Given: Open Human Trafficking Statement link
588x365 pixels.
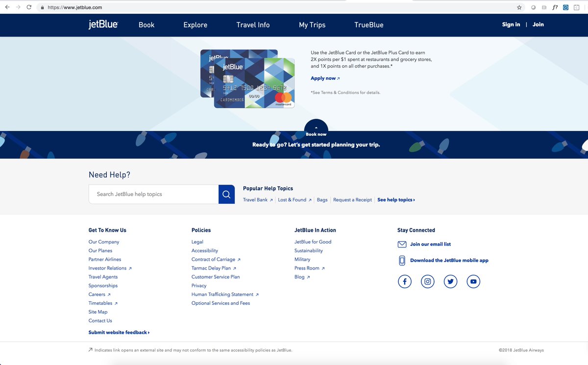Looking at the screenshot, I should [x=225, y=295].
